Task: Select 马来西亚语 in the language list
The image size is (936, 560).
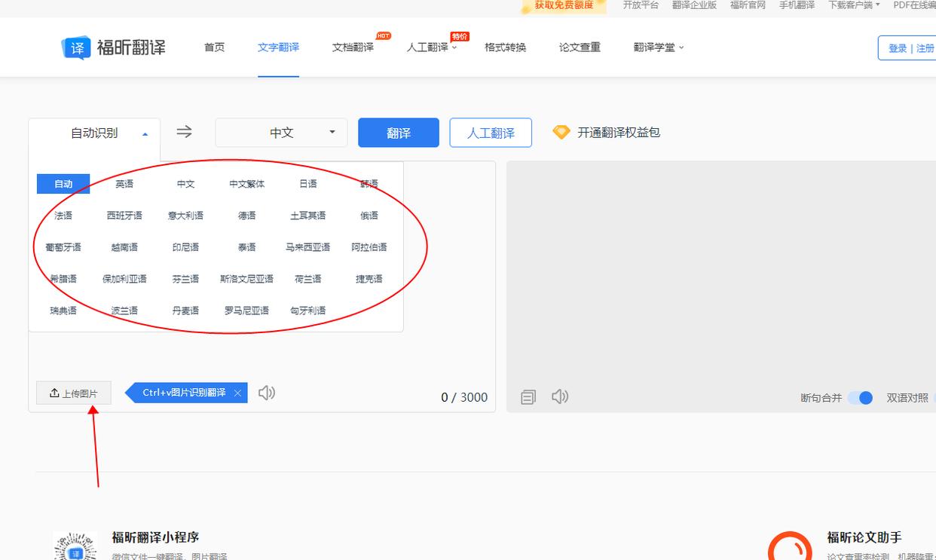Action: click(x=308, y=247)
